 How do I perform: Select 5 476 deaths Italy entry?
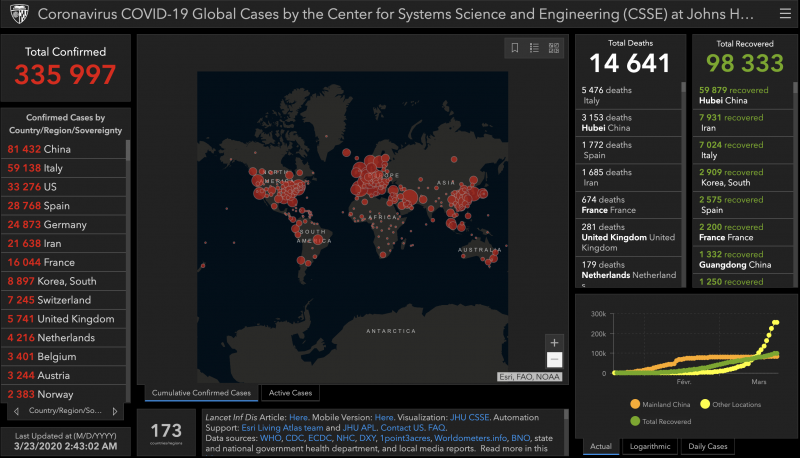(x=629, y=95)
